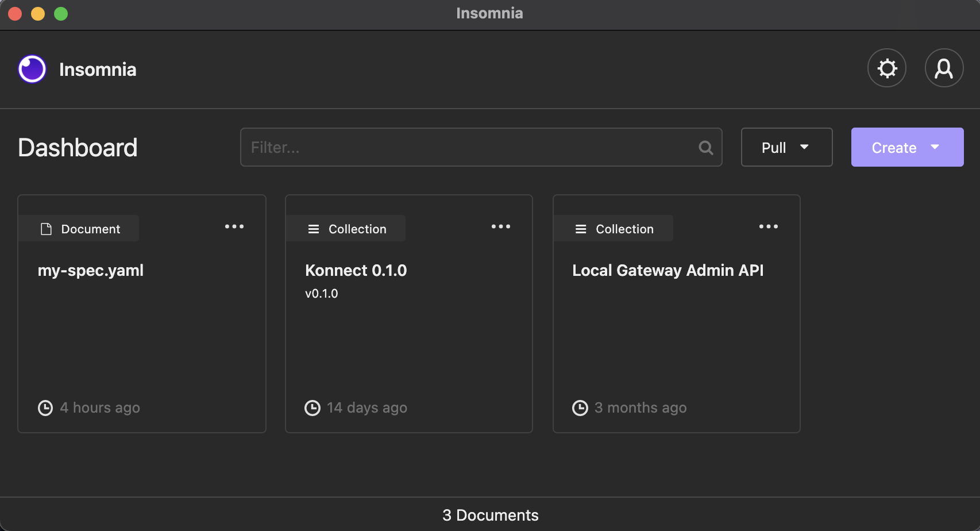The width and height of the screenshot is (980, 531).
Task: Click the v0.1.0 version label
Action: (322, 294)
